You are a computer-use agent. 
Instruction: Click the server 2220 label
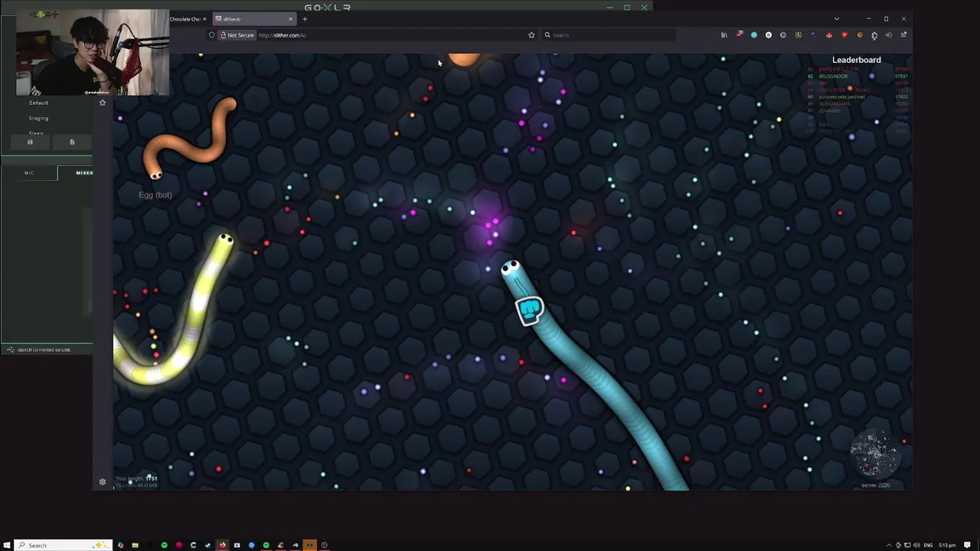click(x=876, y=485)
